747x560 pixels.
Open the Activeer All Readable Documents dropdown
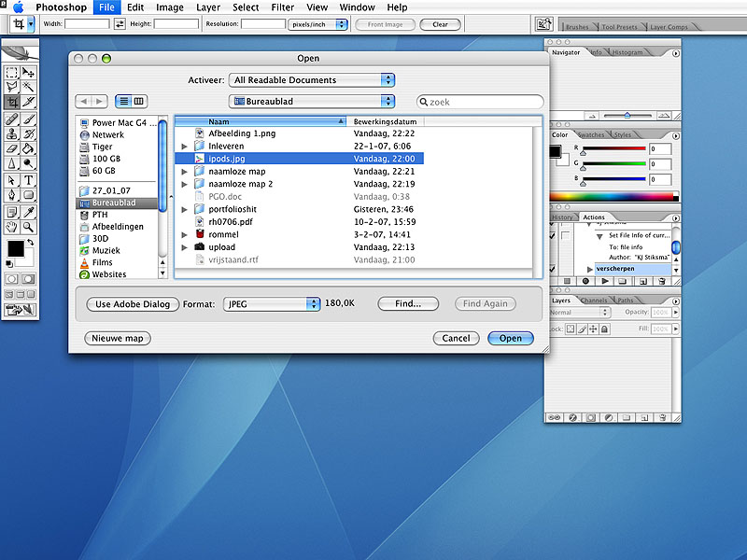(x=313, y=80)
